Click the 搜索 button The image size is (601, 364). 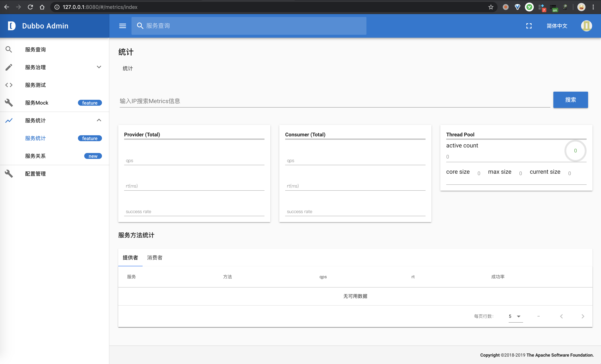[x=570, y=100]
